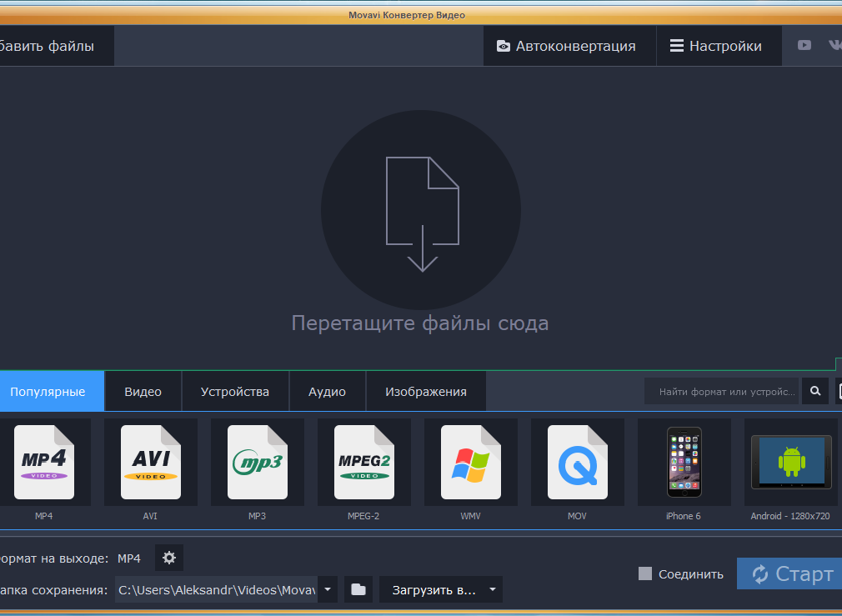Screen dimensions: 842x616
Task: Pick the MP3 audio format icon
Action: 258,463
